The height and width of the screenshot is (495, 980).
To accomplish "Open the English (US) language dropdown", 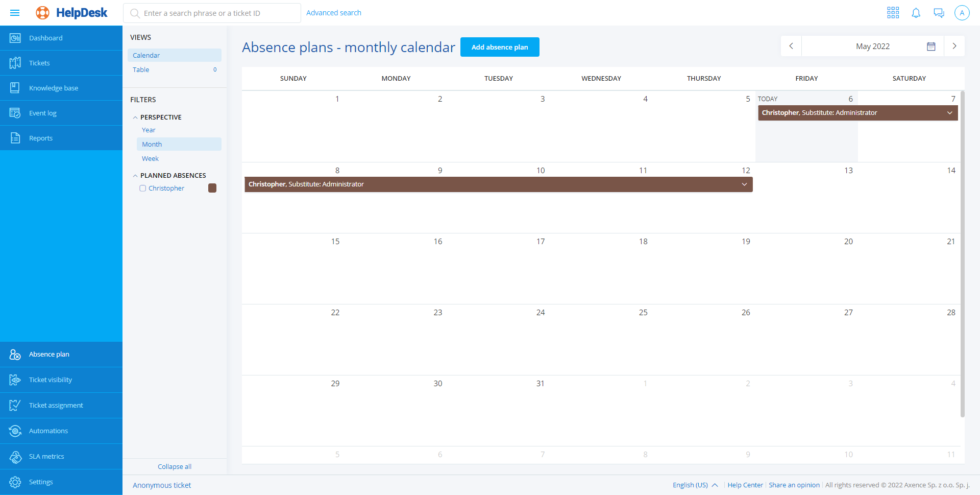I will [x=695, y=485].
